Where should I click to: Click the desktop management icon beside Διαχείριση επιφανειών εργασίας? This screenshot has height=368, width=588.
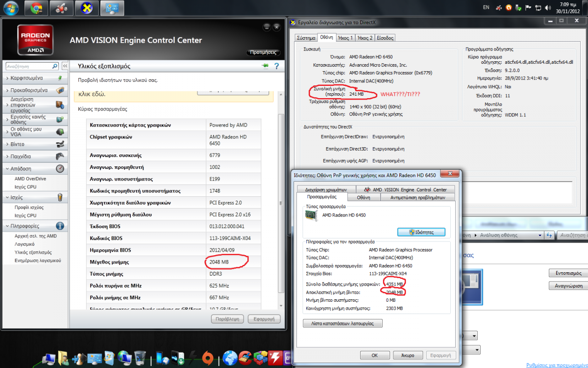click(60, 105)
